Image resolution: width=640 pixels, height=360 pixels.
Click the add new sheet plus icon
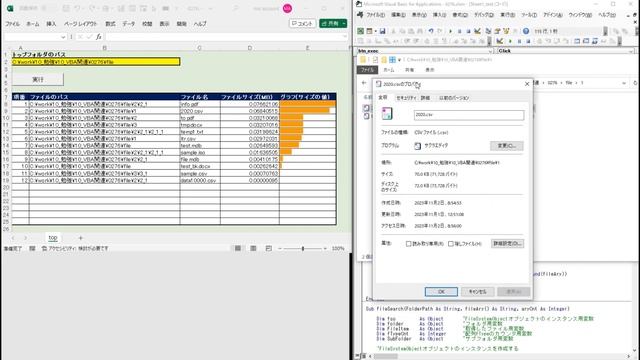(x=80, y=238)
